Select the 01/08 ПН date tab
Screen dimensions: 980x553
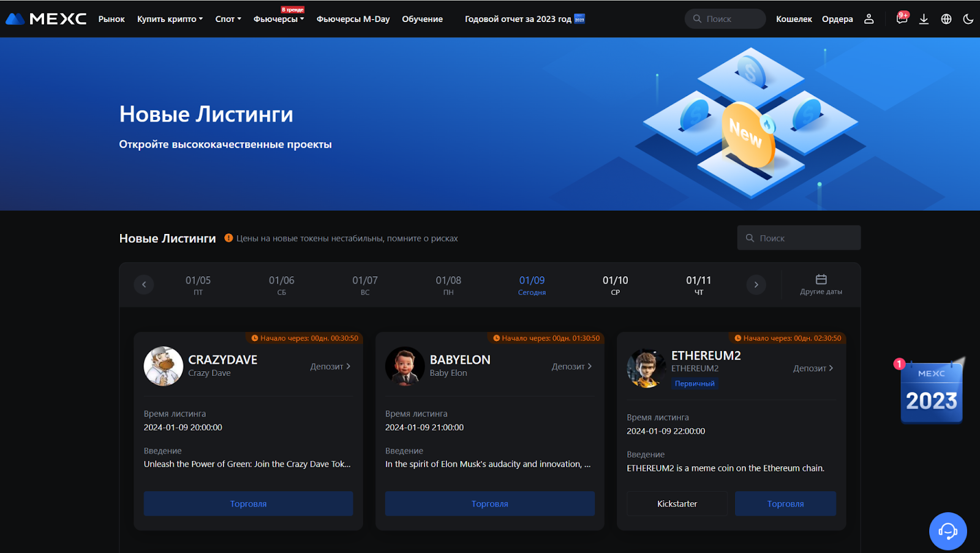click(x=448, y=285)
